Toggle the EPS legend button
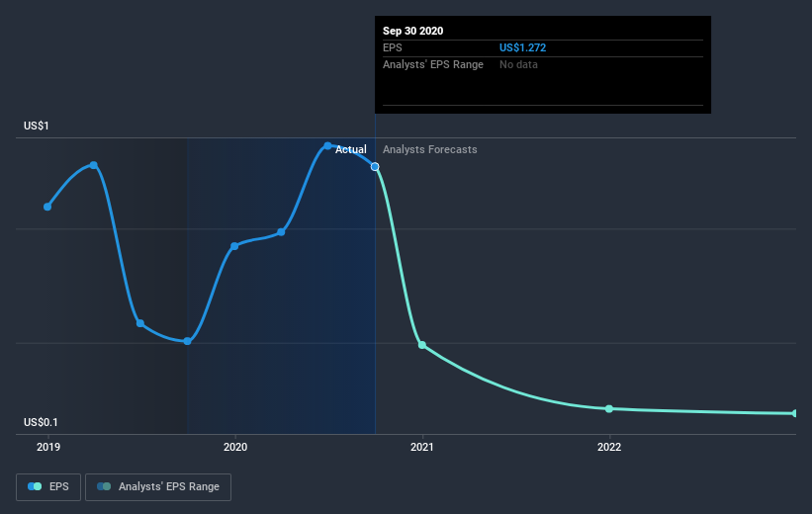Viewport: 812px width, 514px height. point(48,487)
